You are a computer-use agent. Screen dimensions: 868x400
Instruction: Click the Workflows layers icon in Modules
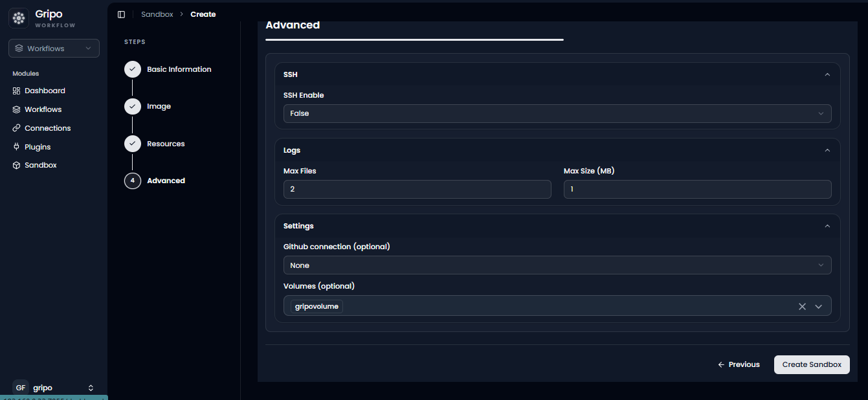pyautogui.click(x=17, y=109)
